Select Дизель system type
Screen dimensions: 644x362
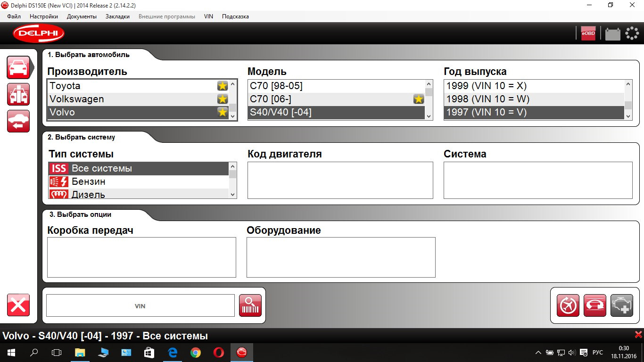138,194
